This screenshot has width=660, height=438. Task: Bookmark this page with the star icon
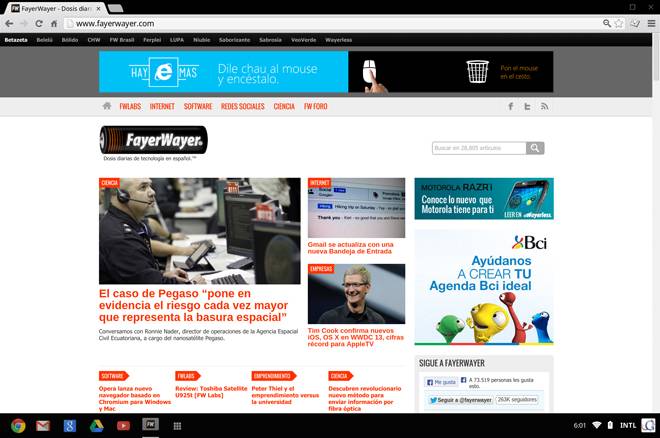click(x=618, y=24)
